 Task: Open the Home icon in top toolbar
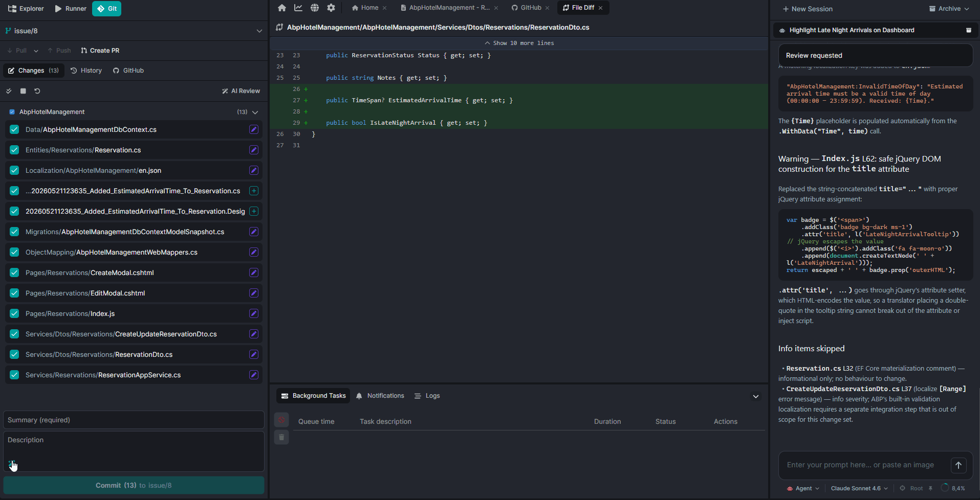click(282, 8)
